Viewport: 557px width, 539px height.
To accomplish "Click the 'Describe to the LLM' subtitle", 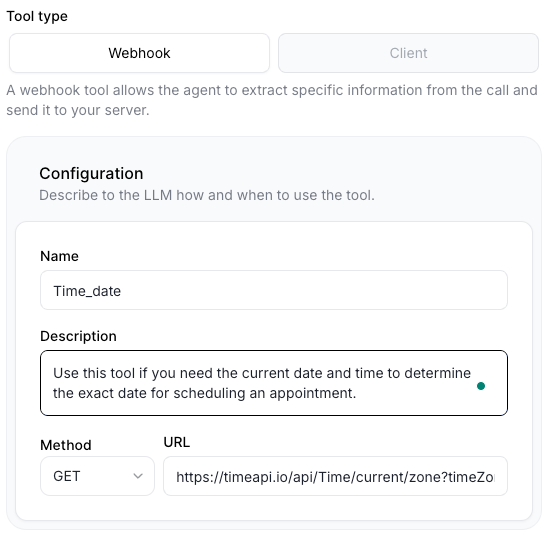I will click(x=207, y=195).
